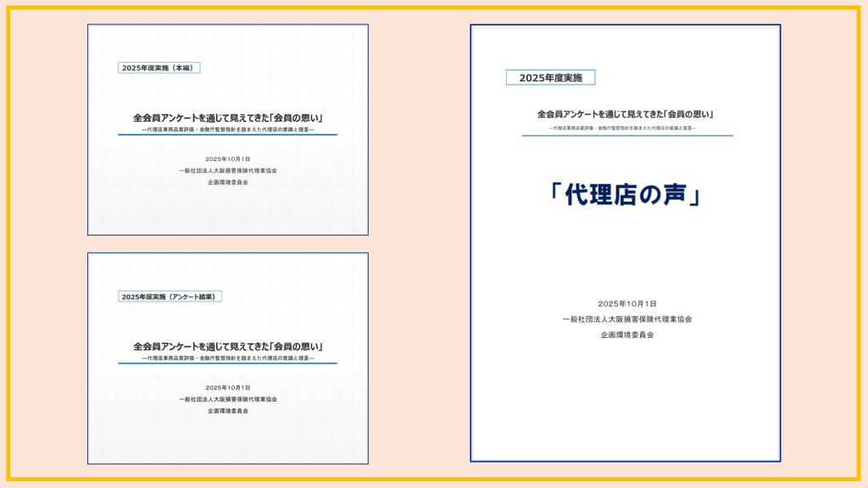868x488 pixels.
Task: Click 一般社団法人大阪損害保険代理業協会 in the 本編 cover
Action: point(228,170)
